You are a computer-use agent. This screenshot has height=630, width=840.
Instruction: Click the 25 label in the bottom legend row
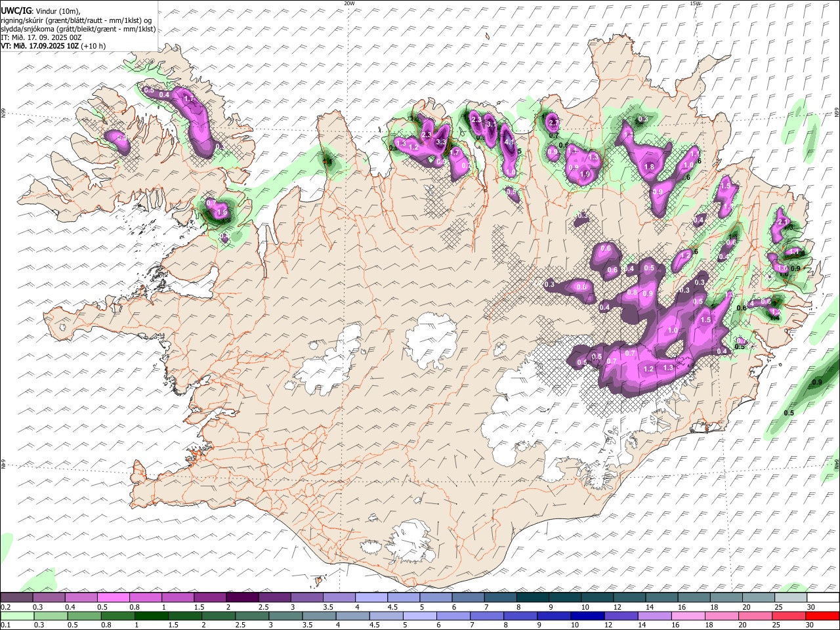coord(776,625)
